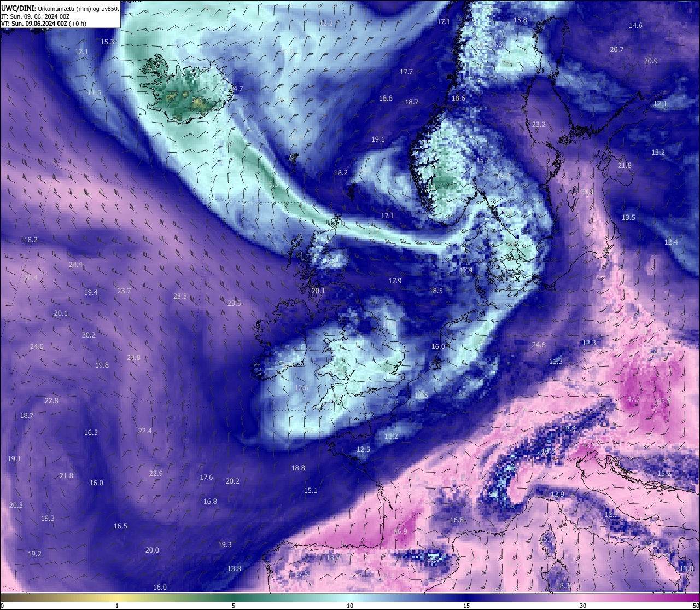The width and height of the screenshot is (700, 610).
Task: Click the 11.3 value label
Action: pyautogui.click(x=556, y=361)
